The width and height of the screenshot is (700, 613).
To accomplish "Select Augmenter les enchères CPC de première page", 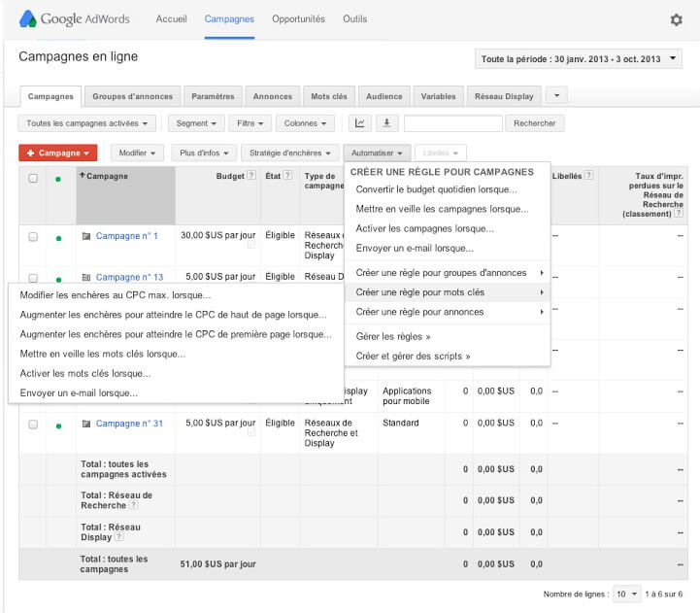I will pos(177,334).
